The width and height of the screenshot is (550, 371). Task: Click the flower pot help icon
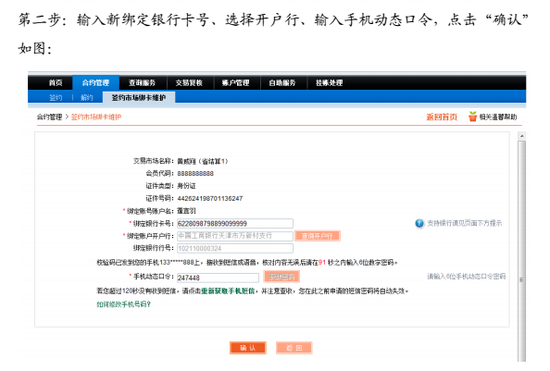point(473,116)
